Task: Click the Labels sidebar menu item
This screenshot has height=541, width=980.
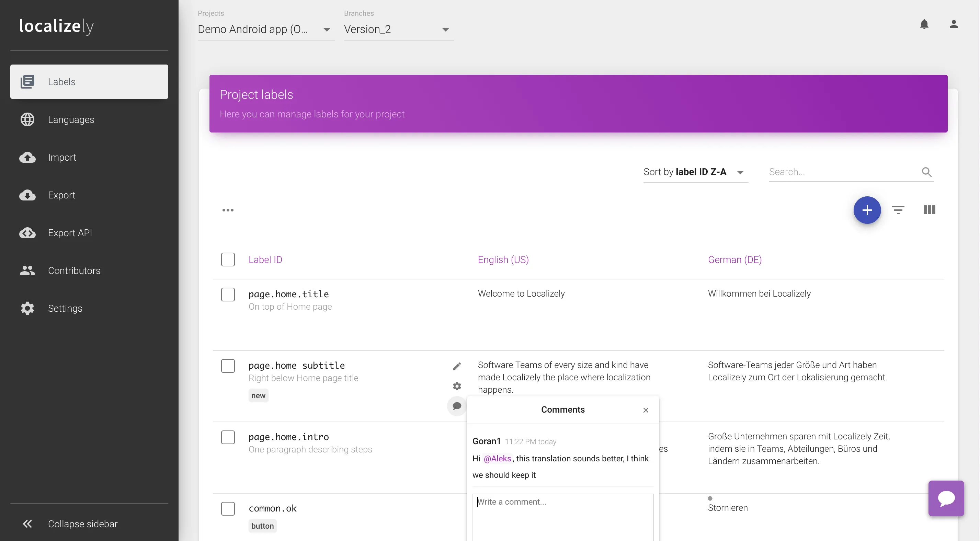Action: point(89,81)
